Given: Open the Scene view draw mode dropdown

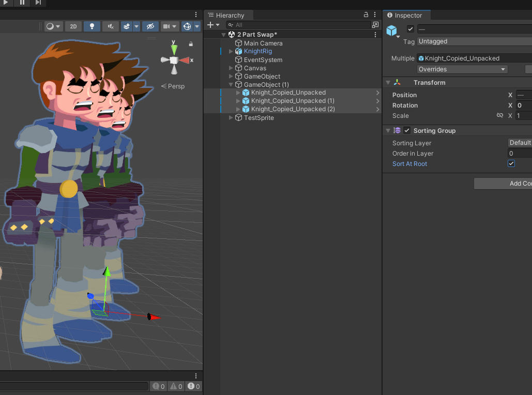Looking at the screenshot, I should pos(53,26).
